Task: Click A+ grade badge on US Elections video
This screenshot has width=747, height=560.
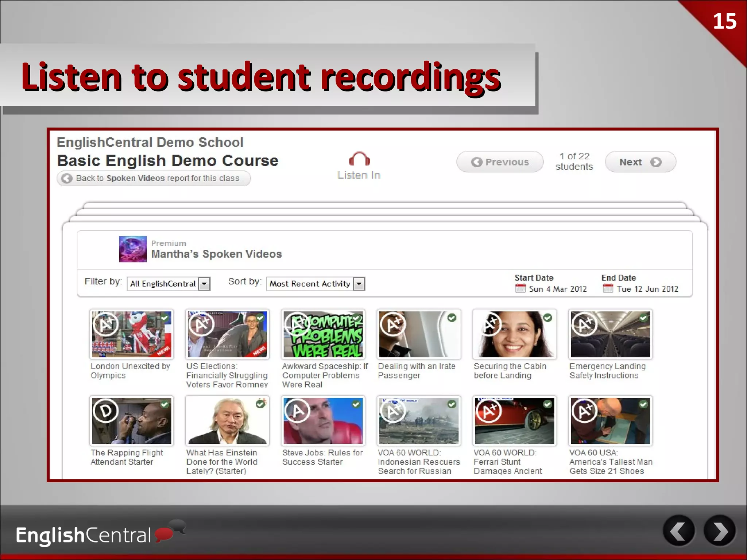Action: click(x=201, y=324)
